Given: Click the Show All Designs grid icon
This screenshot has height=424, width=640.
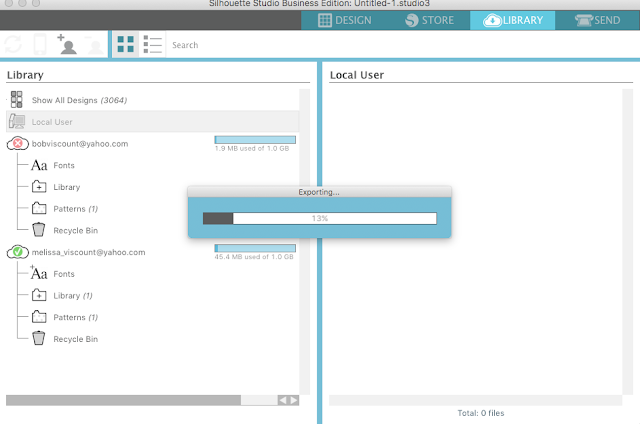Looking at the screenshot, I should click(x=17, y=100).
